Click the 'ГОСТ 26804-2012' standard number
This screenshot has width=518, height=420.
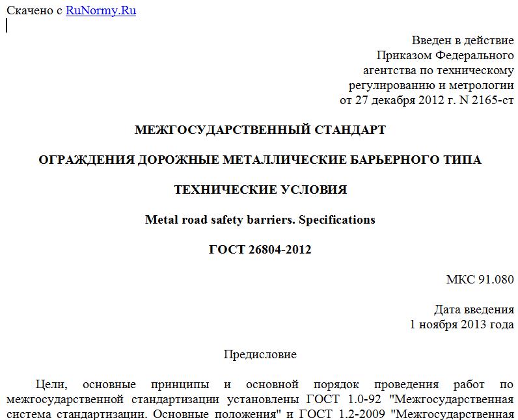260,250
